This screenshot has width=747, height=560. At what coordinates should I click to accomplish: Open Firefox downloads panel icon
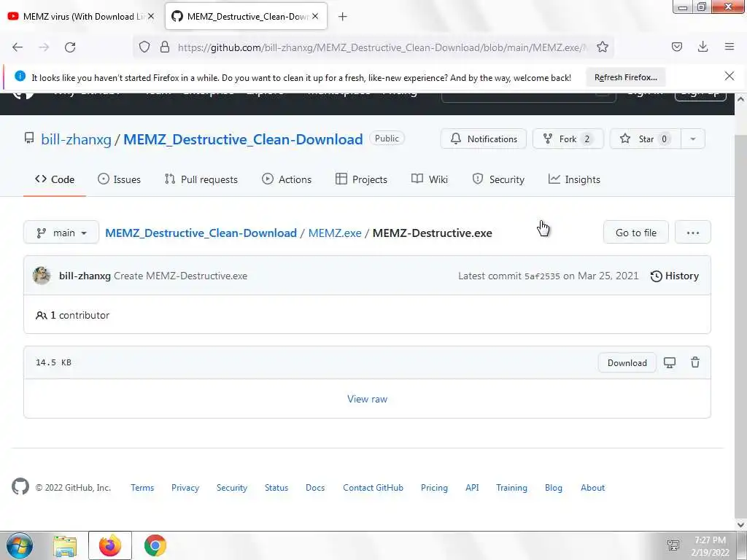pos(703,47)
